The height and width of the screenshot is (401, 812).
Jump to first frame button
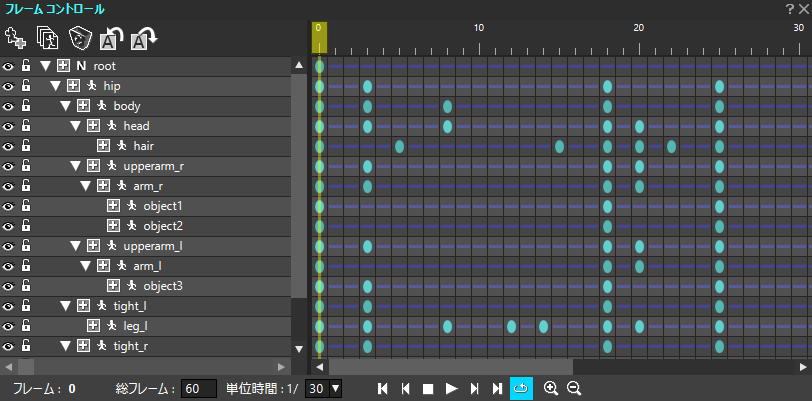[x=383, y=388]
